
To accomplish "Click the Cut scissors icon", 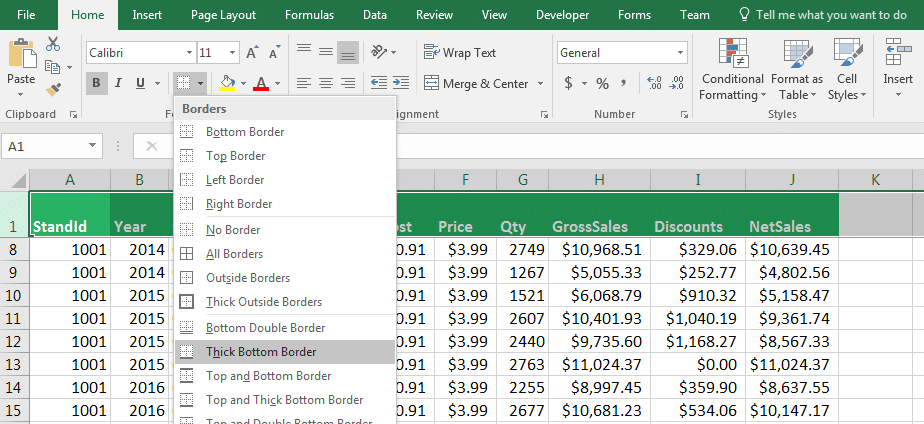I will (x=53, y=44).
